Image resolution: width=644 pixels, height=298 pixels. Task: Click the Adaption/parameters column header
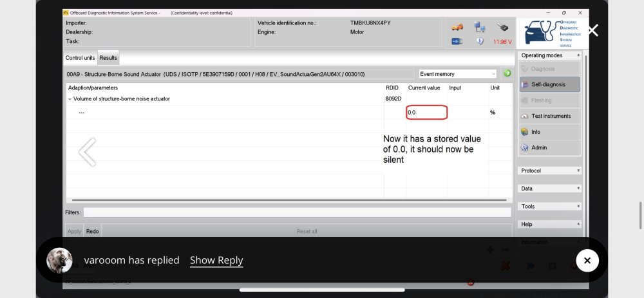point(93,88)
